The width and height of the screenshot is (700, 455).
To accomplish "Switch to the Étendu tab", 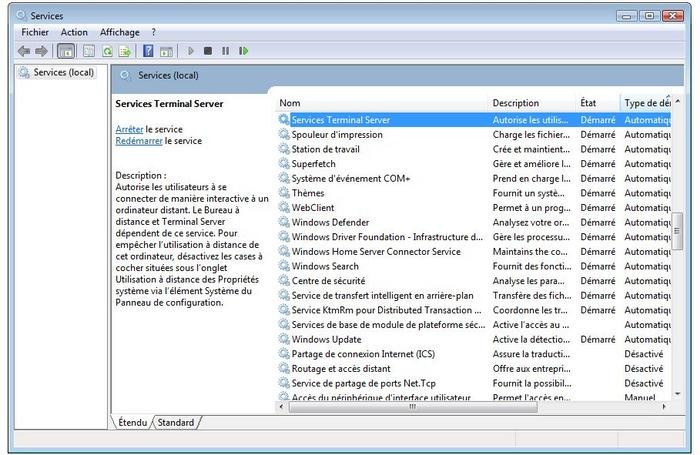I will click(133, 422).
